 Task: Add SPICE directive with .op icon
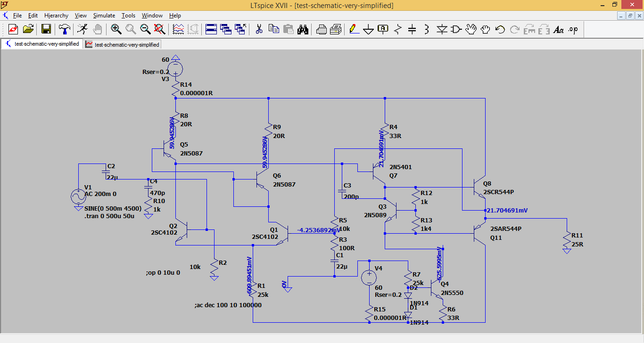click(573, 29)
